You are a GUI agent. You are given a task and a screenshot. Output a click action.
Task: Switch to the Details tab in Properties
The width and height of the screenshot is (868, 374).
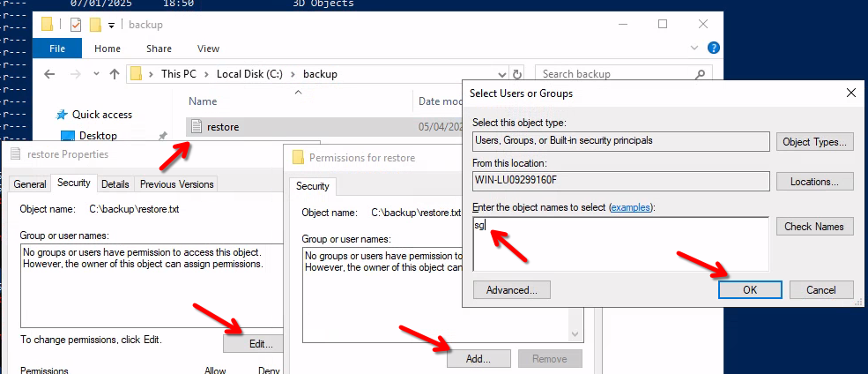pos(115,184)
